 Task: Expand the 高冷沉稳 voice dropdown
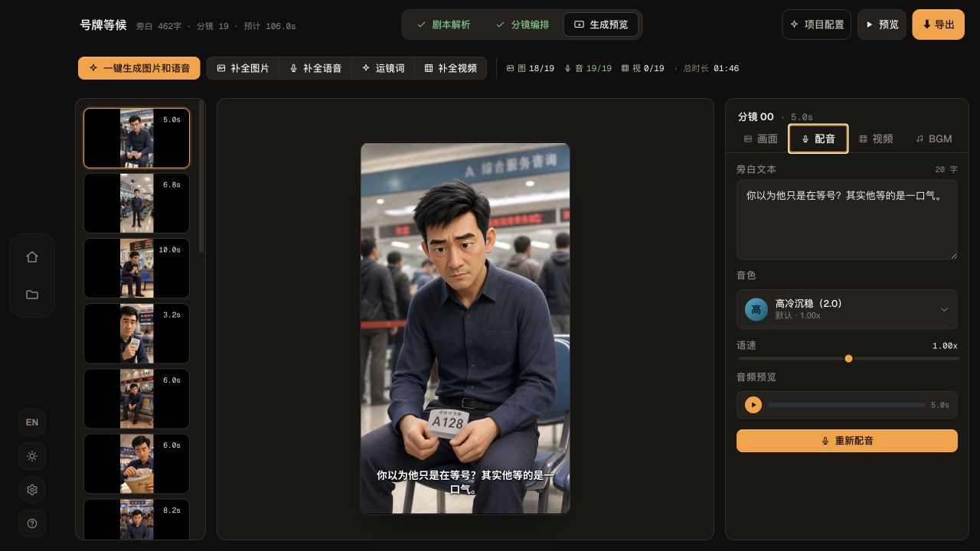tap(847, 309)
